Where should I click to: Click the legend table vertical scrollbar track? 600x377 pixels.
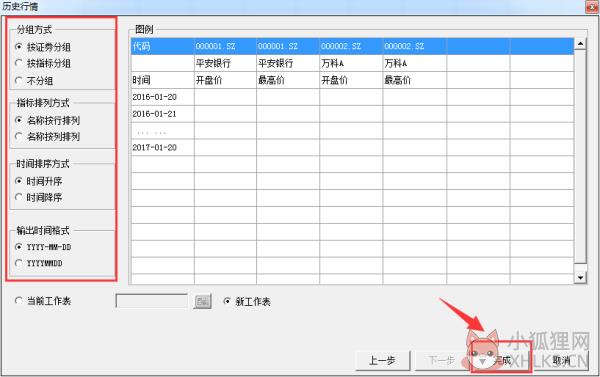click(580, 161)
